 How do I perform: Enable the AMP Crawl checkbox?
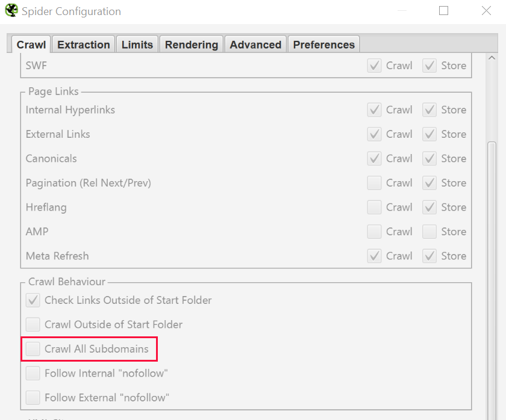[x=375, y=232]
